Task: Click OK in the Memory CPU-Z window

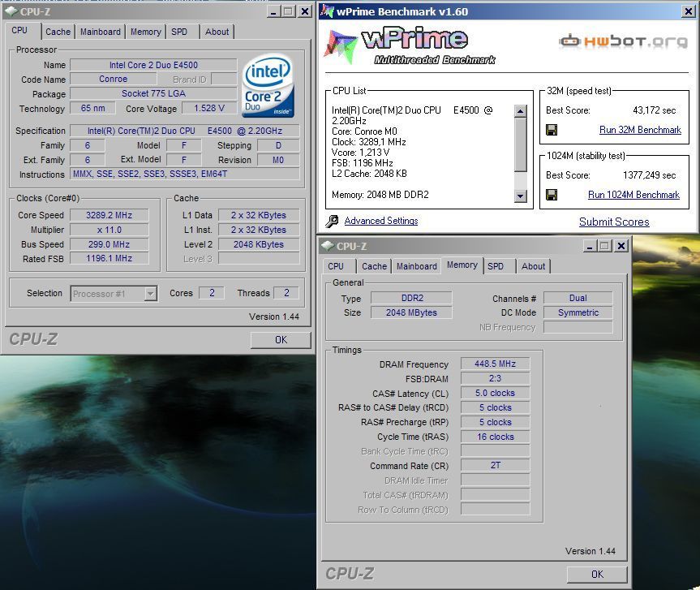Action: click(597, 575)
